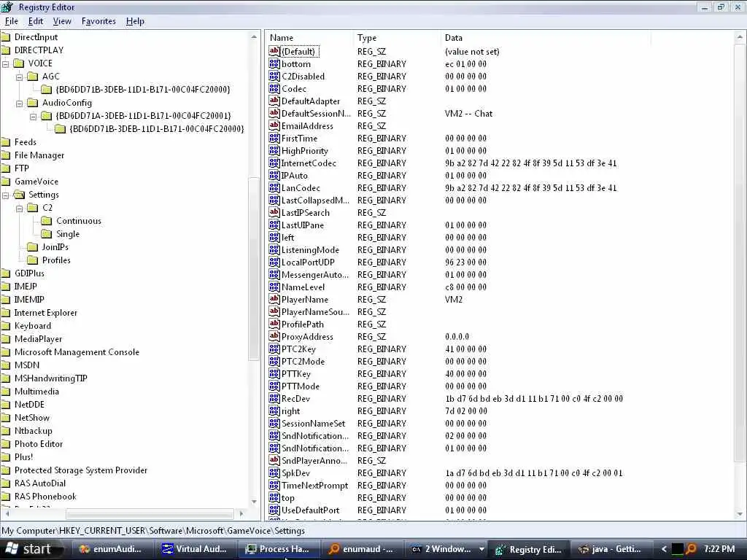The width and height of the screenshot is (747, 560).
Task: Click the binary icon of the bottom value
Action: pyautogui.click(x=274, y=64)
